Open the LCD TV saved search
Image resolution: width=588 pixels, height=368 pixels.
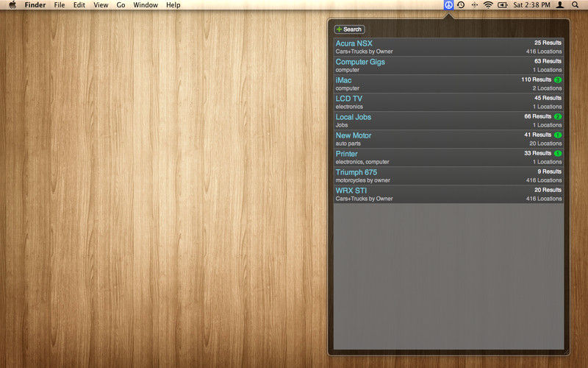448,102
